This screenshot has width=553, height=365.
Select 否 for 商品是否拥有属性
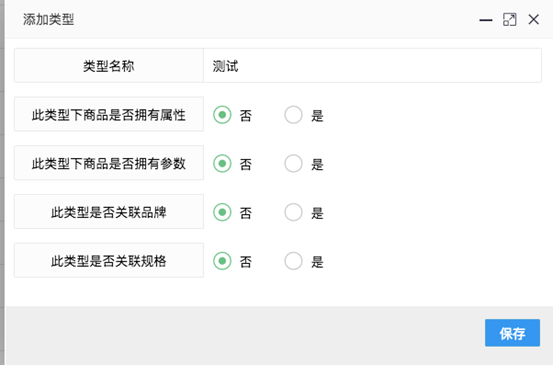click(222, 115)
